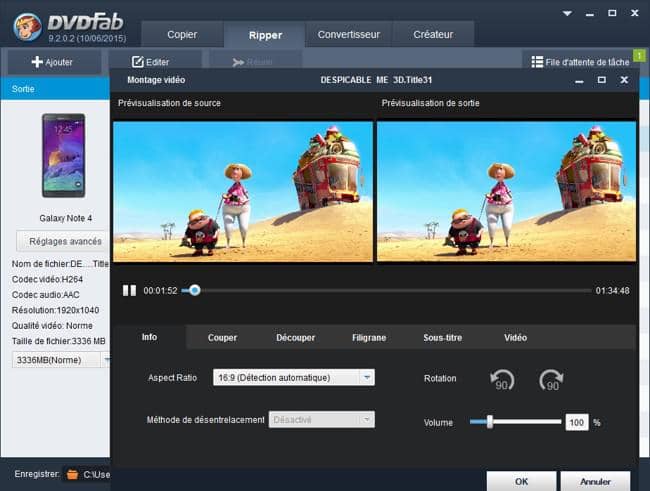Click the Galaxy Note 4 label
Viewport: 650px width, 491px height.
65,218
